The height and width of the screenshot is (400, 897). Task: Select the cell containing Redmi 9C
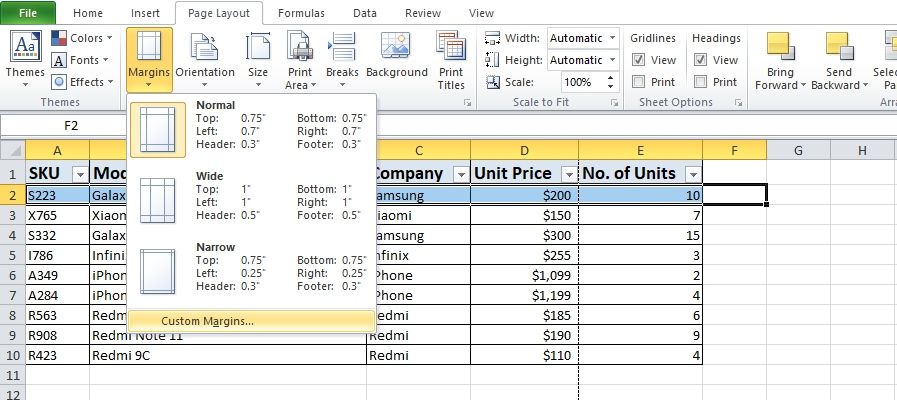228,355
